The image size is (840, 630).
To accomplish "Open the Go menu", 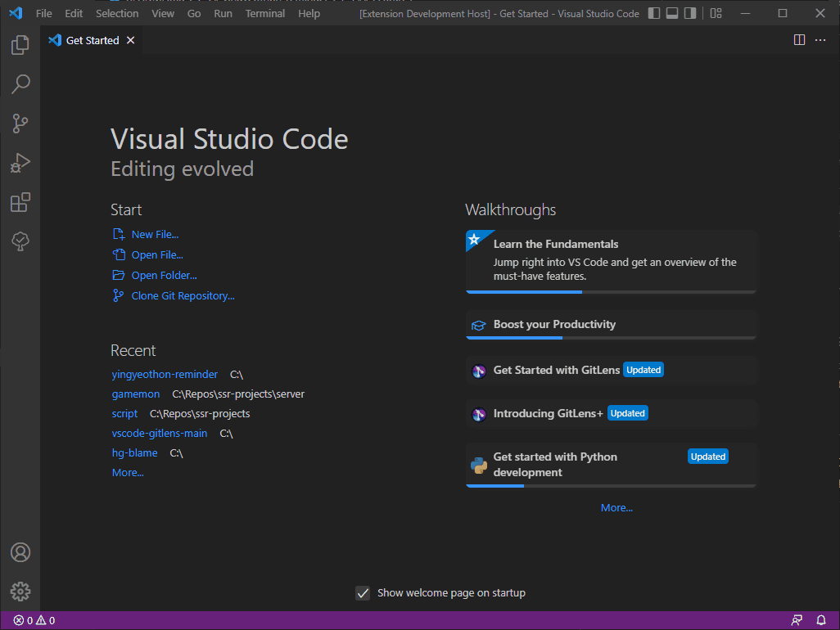I will pos(194,13).
